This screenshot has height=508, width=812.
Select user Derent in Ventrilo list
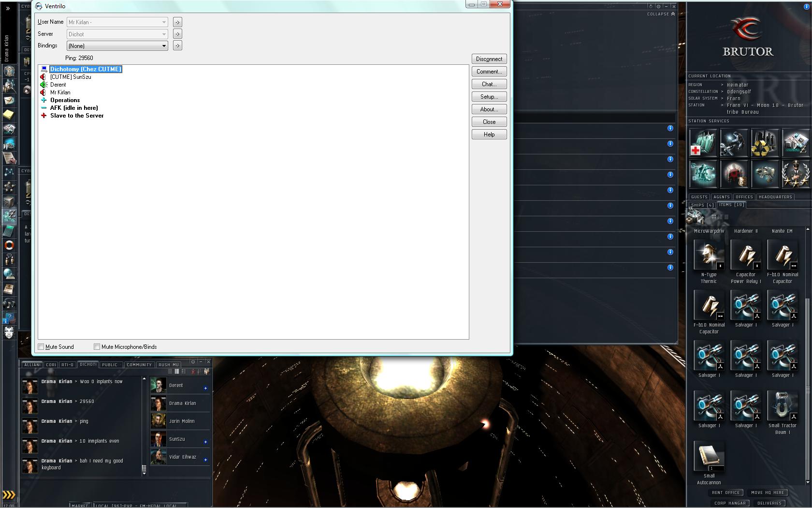(x=58, y=85)
